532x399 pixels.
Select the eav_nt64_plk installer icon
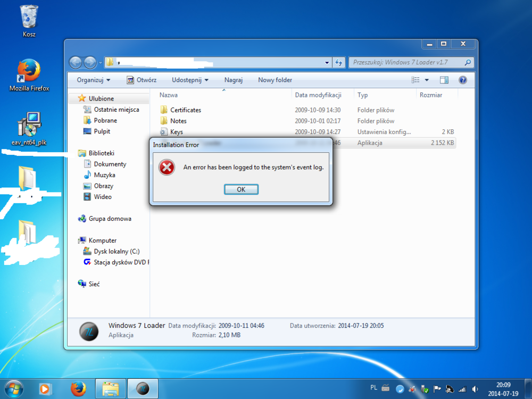[x=29, y=129]
